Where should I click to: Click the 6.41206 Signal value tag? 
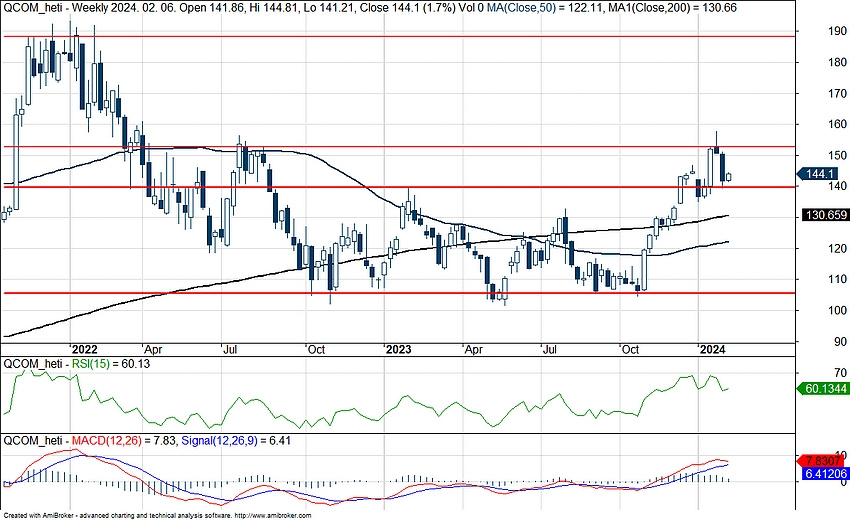coord(825,474)
